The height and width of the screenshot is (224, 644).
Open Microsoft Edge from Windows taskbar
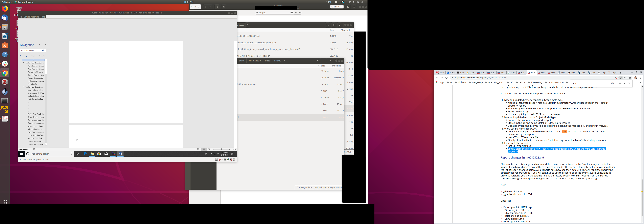[x=85, y=154]
